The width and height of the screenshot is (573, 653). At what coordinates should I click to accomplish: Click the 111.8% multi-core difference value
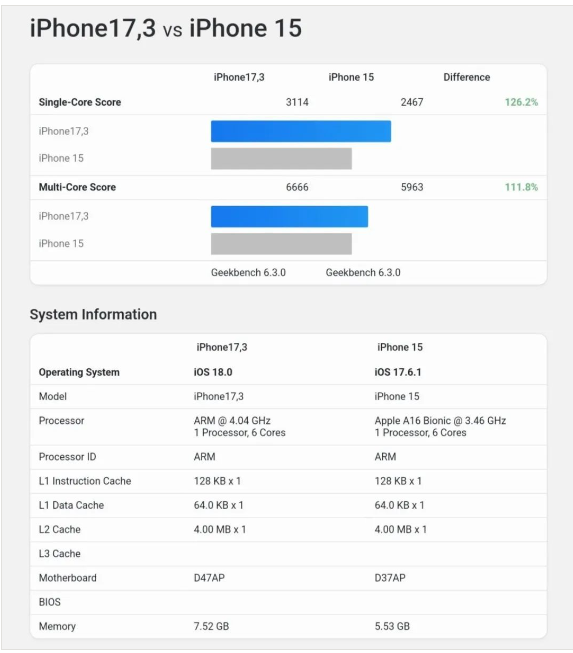click(x=521, y=187)
